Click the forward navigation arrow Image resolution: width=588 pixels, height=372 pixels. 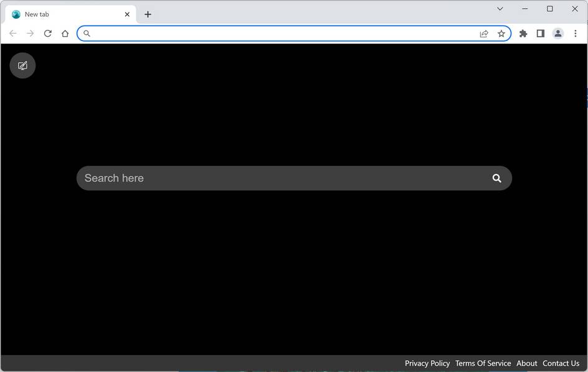[x=30, y=34]
